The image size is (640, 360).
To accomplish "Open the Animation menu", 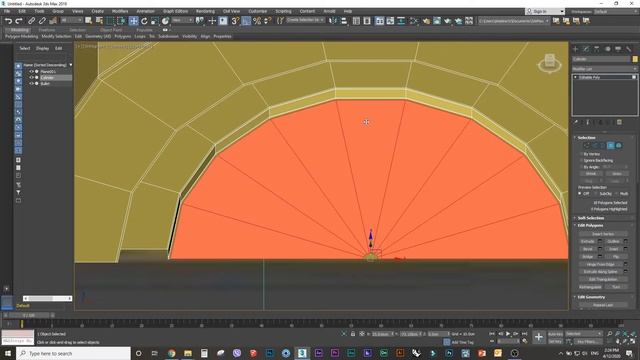I will [146, 11].
